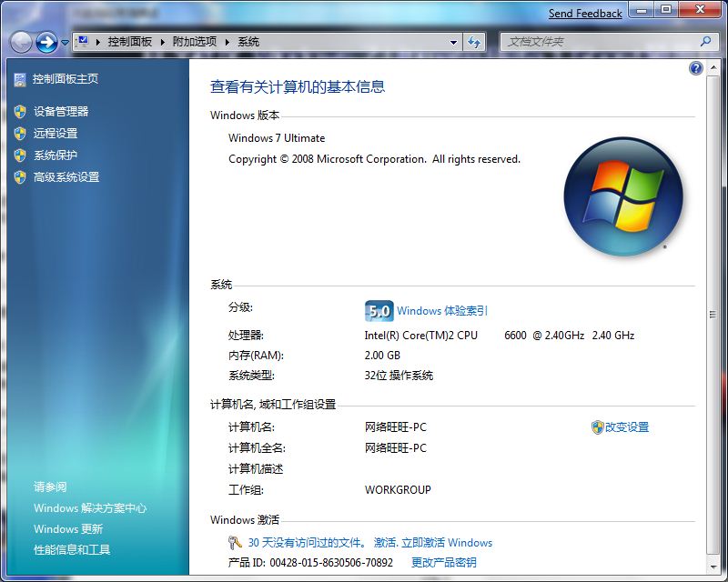Open 性能信息和工具 in the sidebar
The height and width of the screenshot is (582, 728).
click(x=72, y=550)
